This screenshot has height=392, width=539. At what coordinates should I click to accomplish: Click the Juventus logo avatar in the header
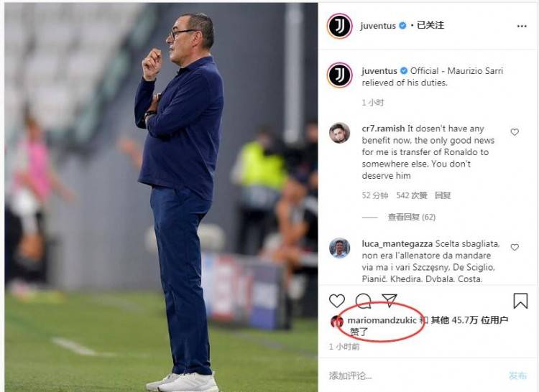(x=340, y=26)
